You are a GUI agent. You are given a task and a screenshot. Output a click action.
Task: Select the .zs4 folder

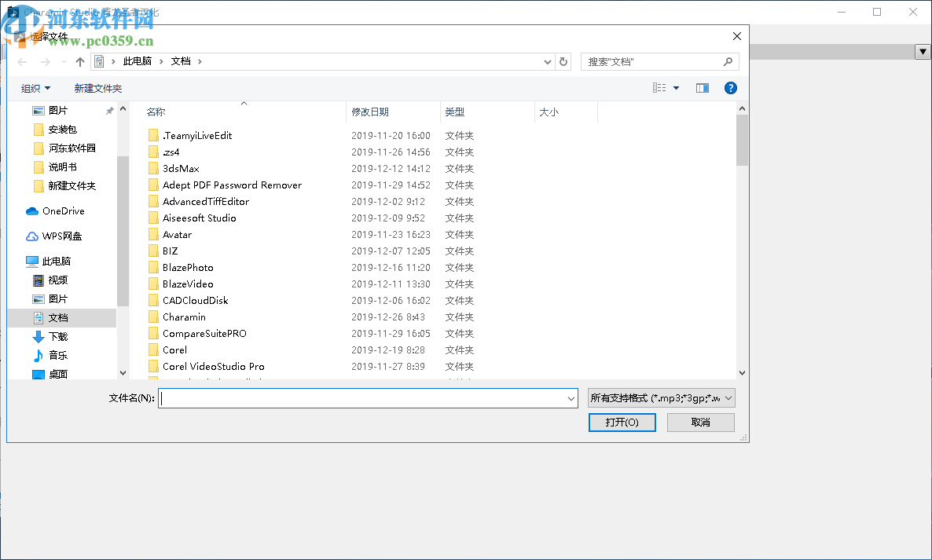[x=171, y=152]
